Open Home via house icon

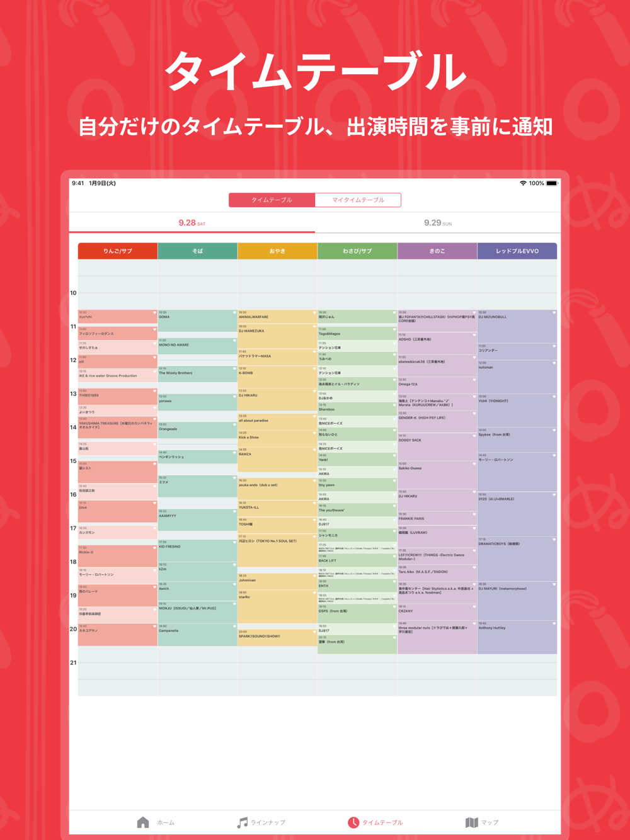click(143, 822)
